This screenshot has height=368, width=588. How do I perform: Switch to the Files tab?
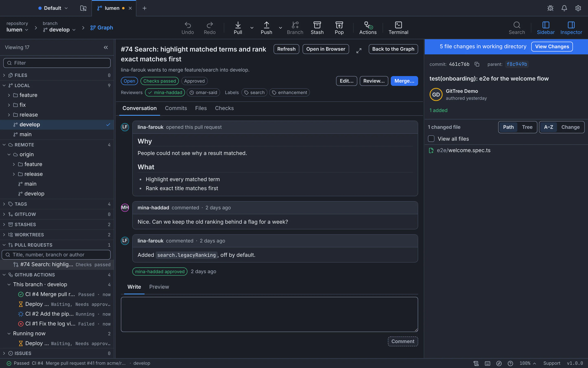coord(201,108)
